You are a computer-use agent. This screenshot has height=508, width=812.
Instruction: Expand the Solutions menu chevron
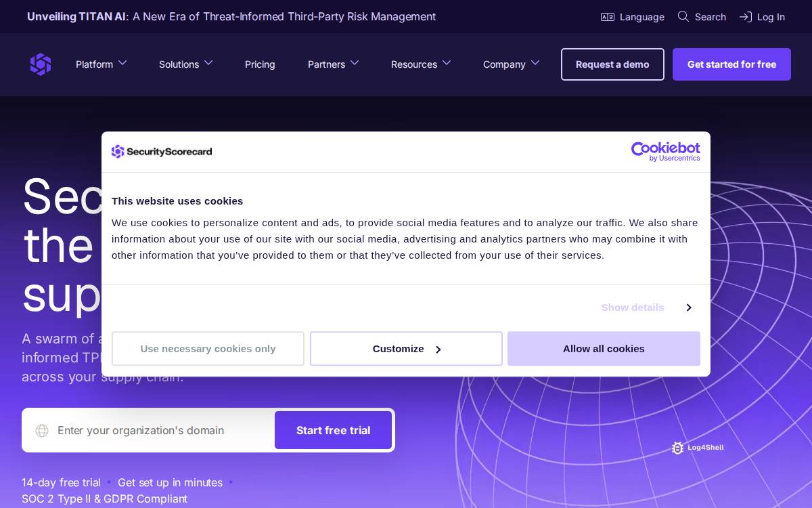(208, 63)
